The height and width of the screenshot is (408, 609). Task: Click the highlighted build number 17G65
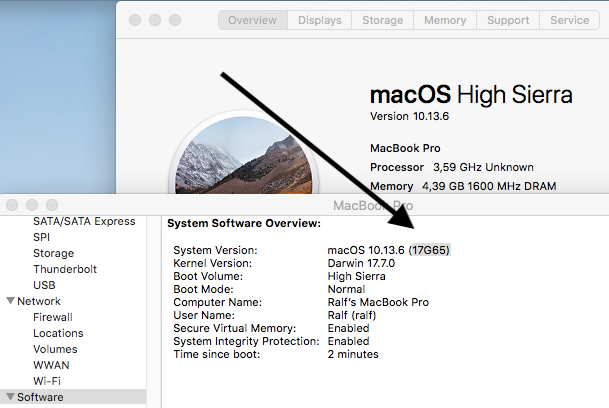pyautogui.click(x=430, y=249)
